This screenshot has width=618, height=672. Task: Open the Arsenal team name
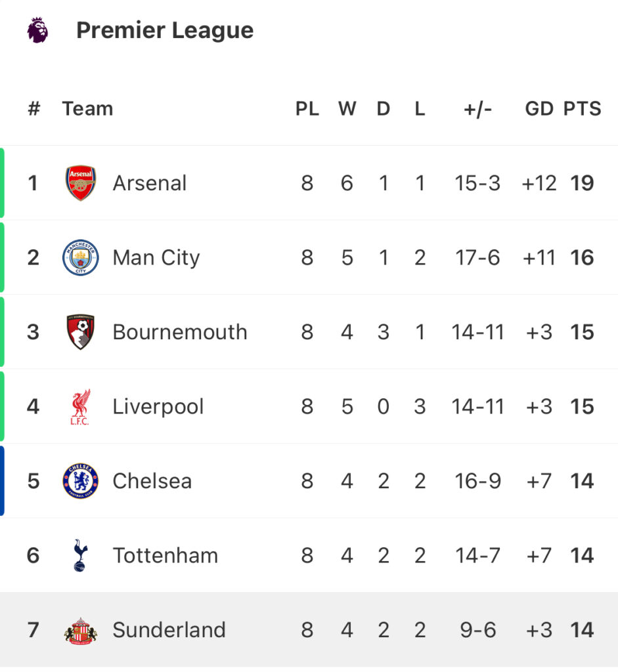[150, 183]
